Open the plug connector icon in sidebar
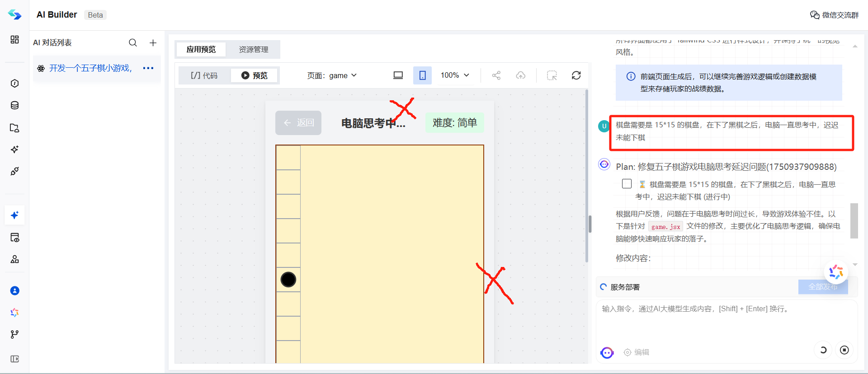Viewport: 868px width, 374px height. pyautogui.click(x=14, y=171)
